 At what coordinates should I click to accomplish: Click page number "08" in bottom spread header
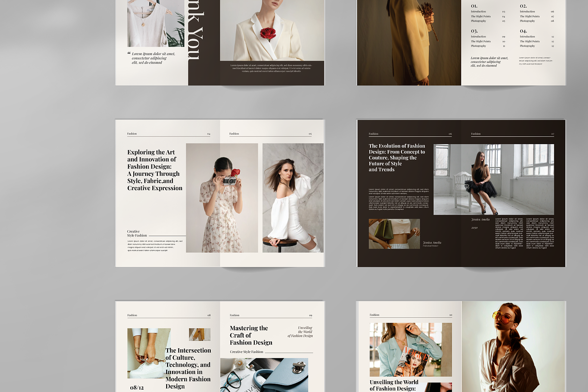209,316
